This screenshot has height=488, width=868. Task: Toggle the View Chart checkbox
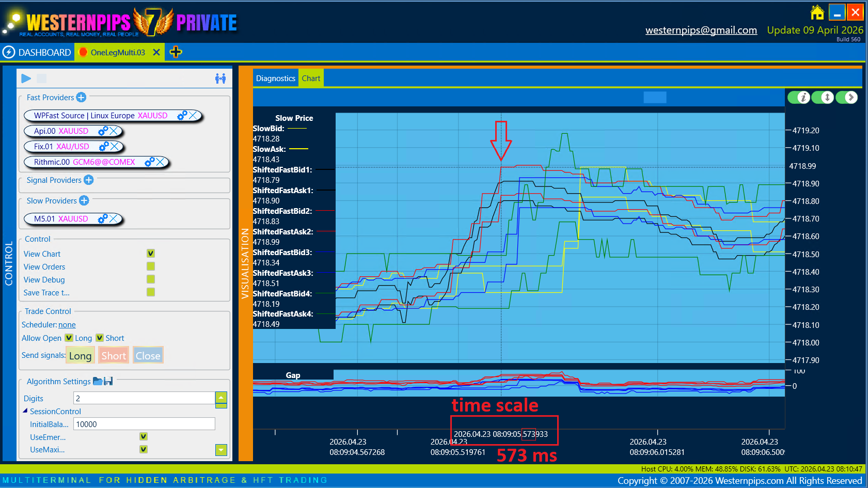pyautogui.click(x=151, y=254)
